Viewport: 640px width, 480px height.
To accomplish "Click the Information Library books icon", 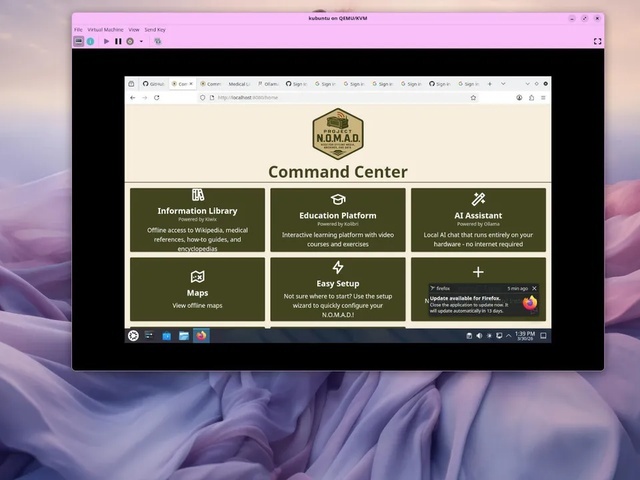I will [x=197, y=195].
